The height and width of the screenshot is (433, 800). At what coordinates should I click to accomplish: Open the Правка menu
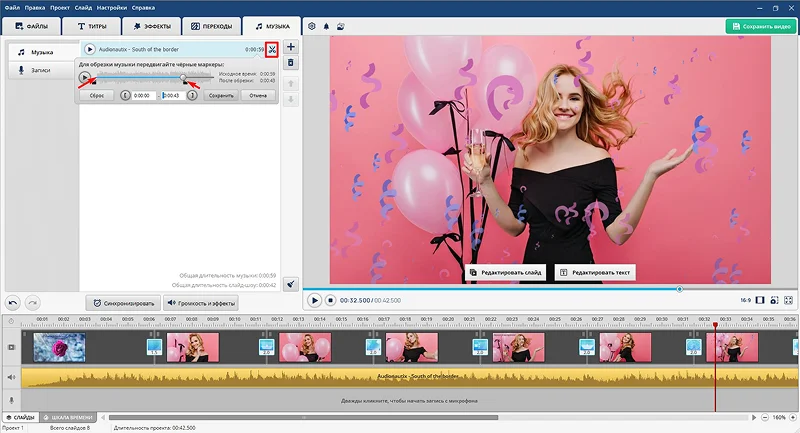pyautogui.click(x=35, y=8)
